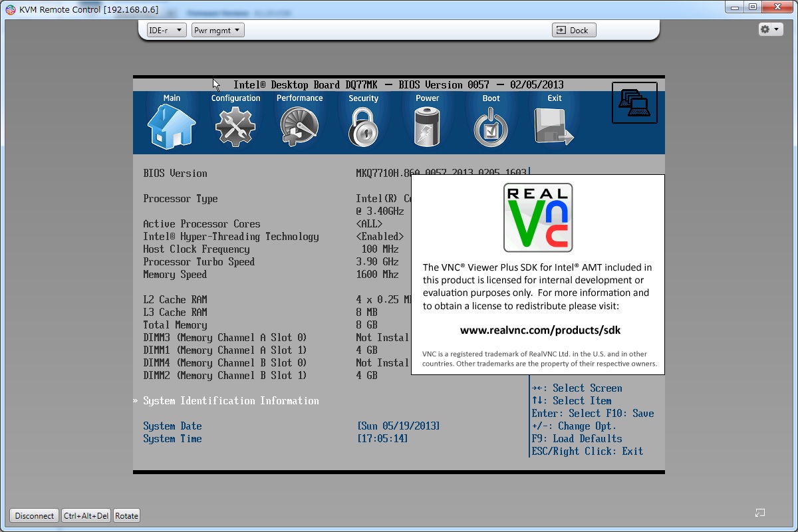The height and width of the screenshot is (532, 798).
Task: Open the Security padlock icon
Action: coord(363,126)
